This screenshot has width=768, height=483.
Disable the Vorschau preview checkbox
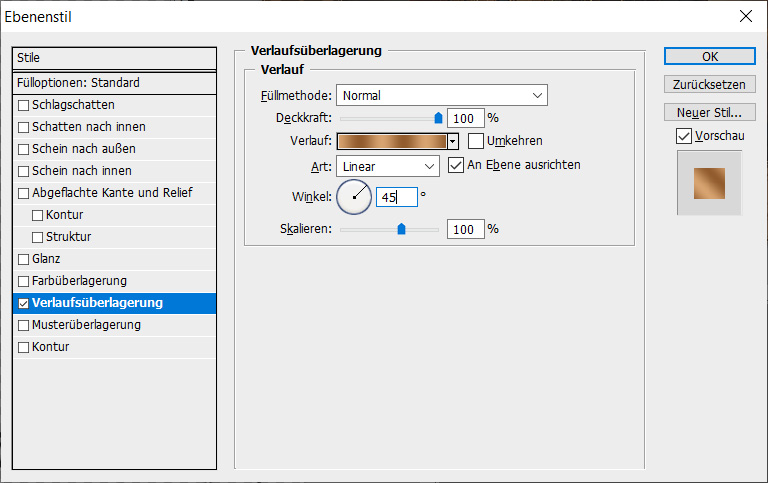click(684, 135)
